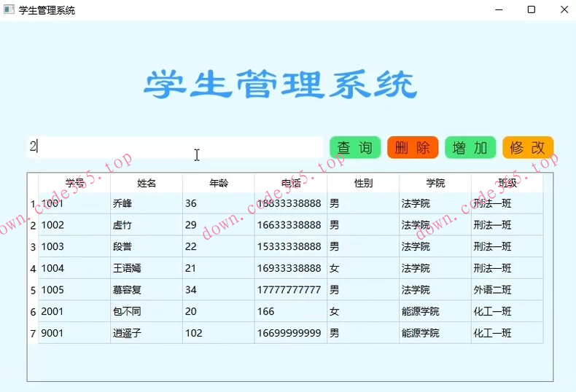Select the age cell 21
This screenshot has width=576, height=392.
(x=219, y=268)
